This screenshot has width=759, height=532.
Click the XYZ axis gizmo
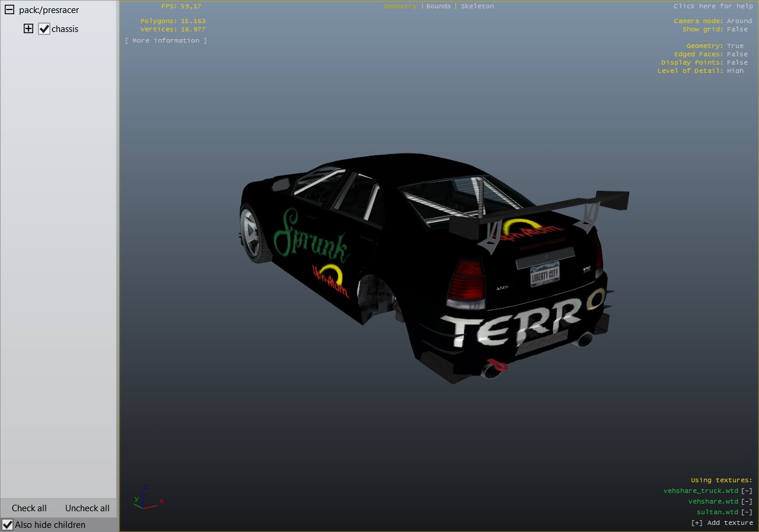click(x=148, y=498)
